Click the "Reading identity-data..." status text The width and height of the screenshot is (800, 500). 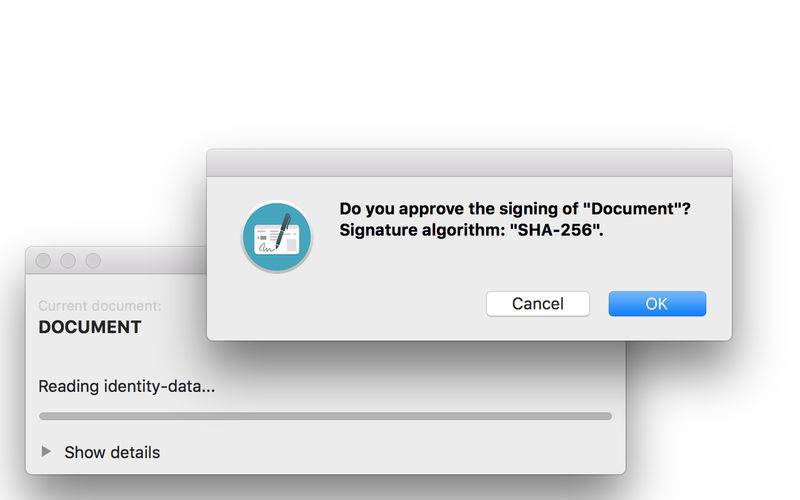coord(127,386)
